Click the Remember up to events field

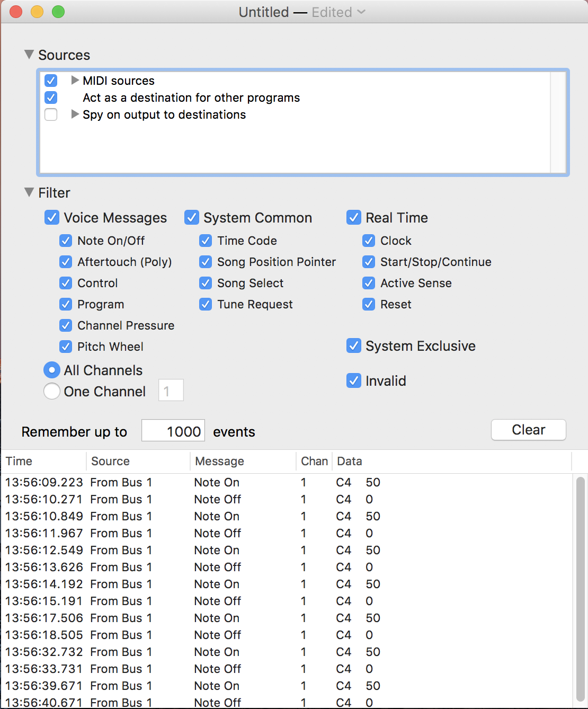[x=173, y=431]
